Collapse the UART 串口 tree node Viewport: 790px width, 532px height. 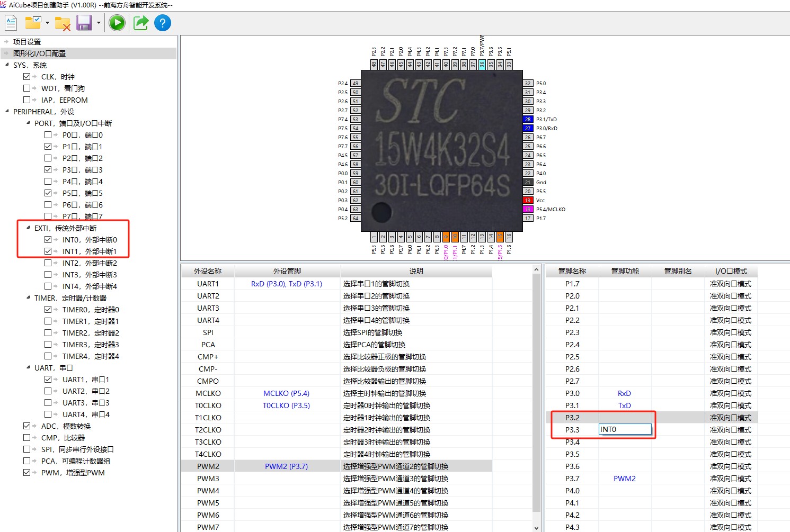pos(28,368)
